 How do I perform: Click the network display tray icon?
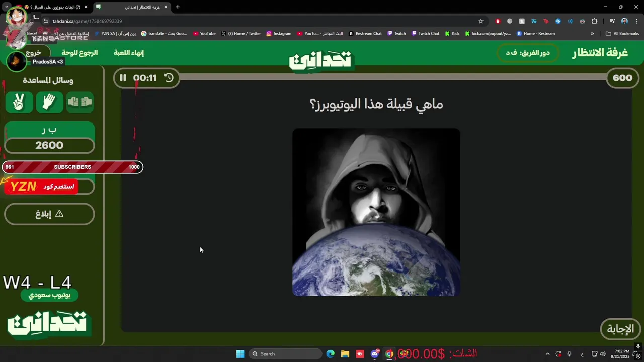[x=594, y=354]
